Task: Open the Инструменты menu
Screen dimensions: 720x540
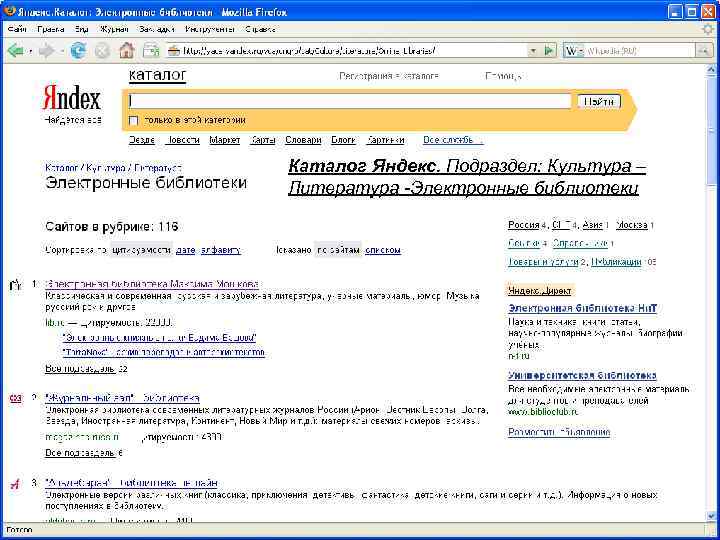Action: pos(210,29)
